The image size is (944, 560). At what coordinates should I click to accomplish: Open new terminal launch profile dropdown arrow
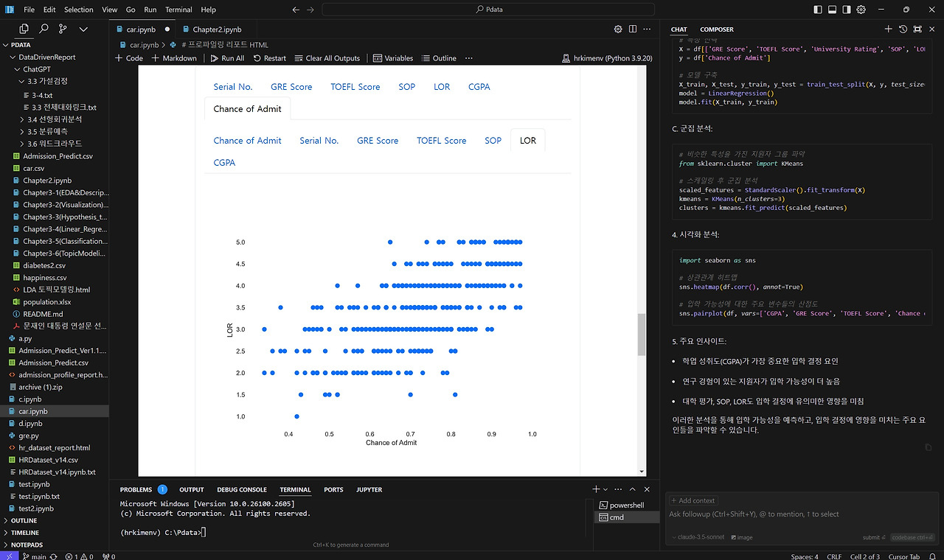(x=605, y=489)
